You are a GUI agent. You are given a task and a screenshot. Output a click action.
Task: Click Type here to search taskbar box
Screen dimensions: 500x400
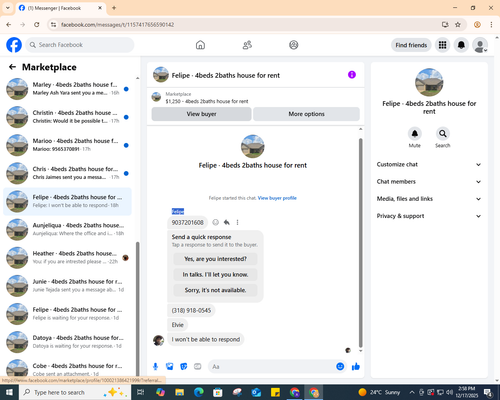pyautogui.click(x=75, y=392)
